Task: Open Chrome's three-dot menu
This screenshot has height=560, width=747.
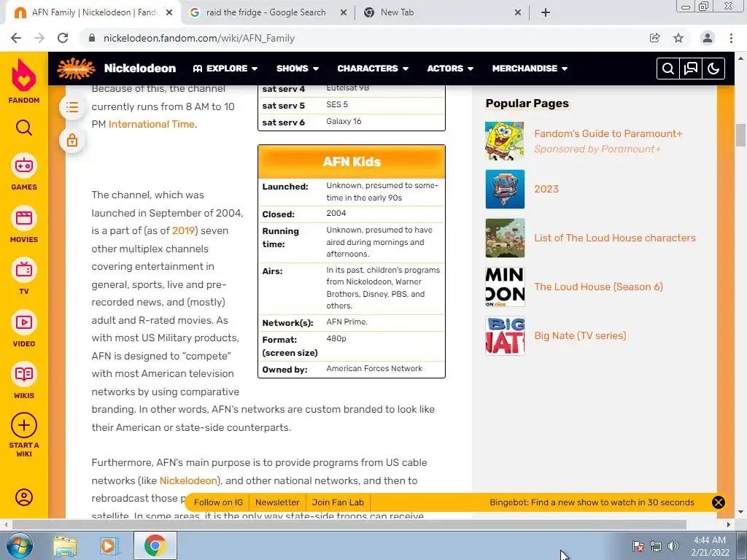Action: tap(731, 38)
